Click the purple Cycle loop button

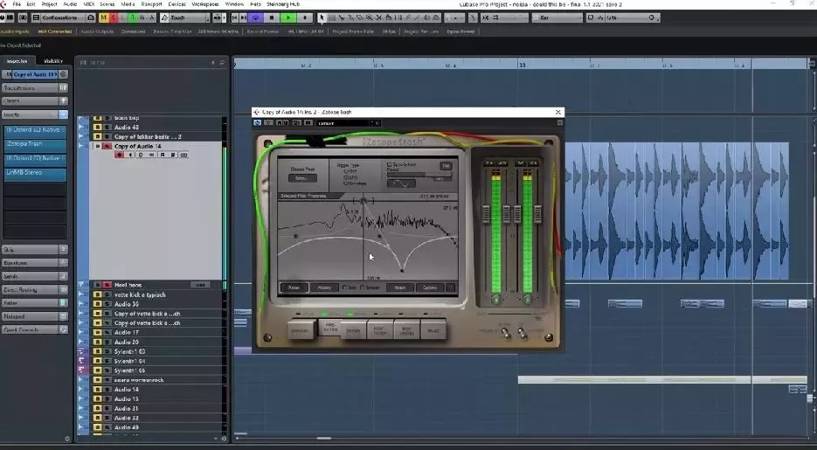coord(256,17)
